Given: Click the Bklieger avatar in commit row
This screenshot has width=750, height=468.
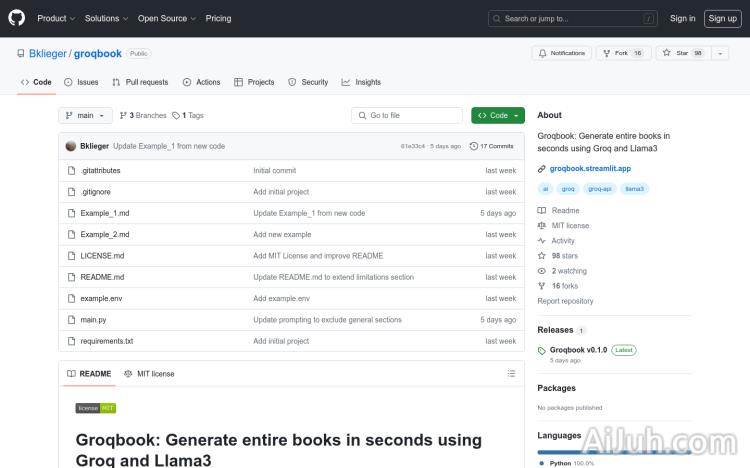Looking at the screenshot, I should click(71, 146).
